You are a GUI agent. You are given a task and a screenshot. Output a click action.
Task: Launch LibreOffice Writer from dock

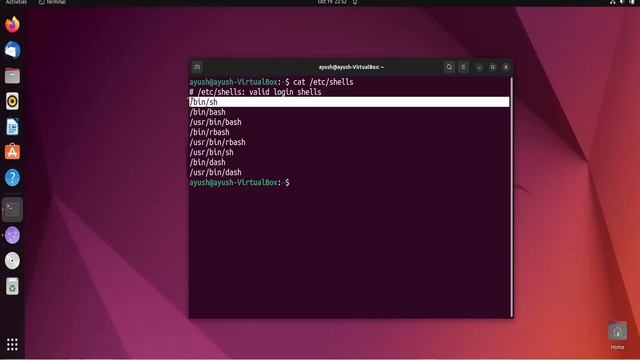coord(12,127)
